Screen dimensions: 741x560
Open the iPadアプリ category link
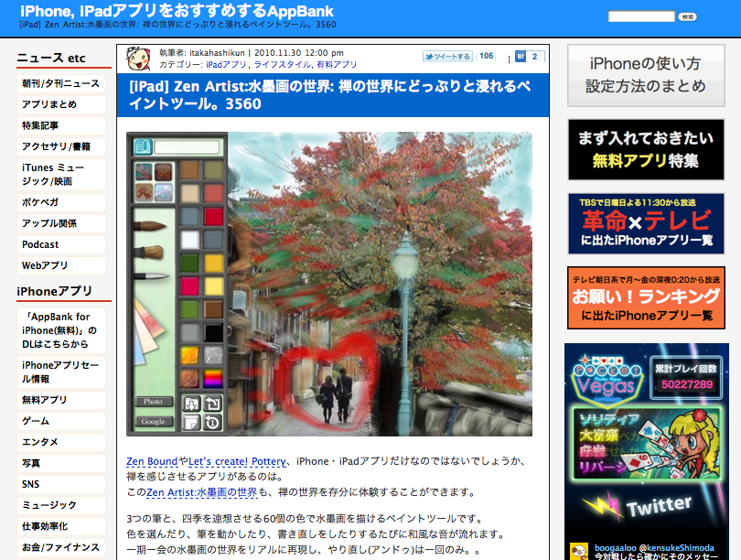pyautogui.click(x=226, y=65)
